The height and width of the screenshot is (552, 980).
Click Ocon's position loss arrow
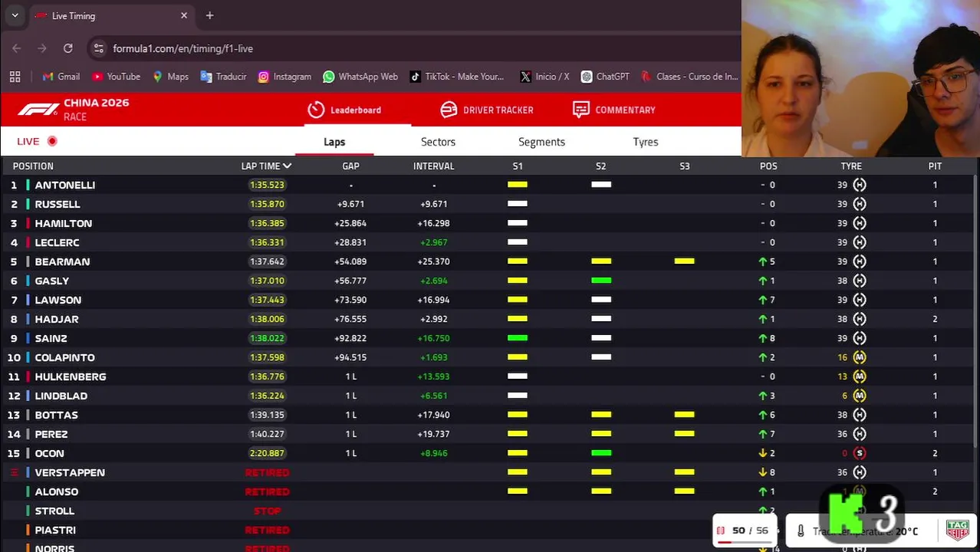[x=763, y=453]
